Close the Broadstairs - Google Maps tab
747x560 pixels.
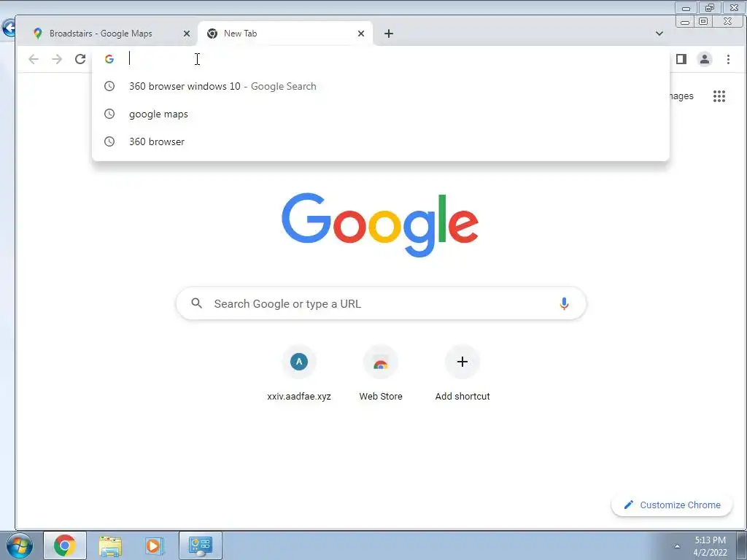(x=187, y=34)
